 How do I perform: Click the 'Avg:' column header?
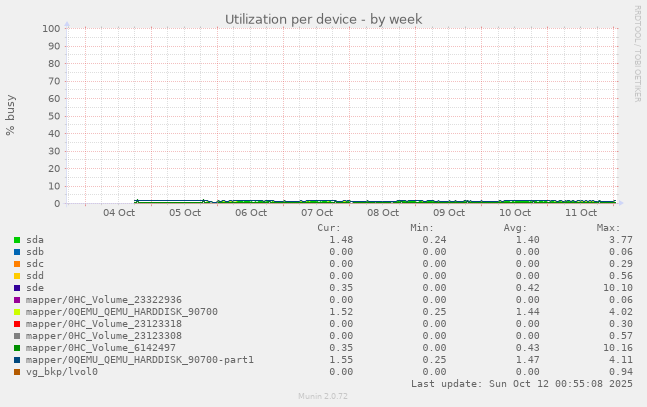click(515, 228)
